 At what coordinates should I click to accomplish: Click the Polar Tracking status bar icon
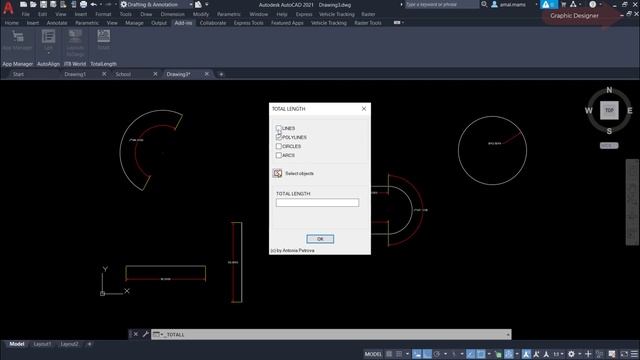pyautogui.click(x=437, y=354)
